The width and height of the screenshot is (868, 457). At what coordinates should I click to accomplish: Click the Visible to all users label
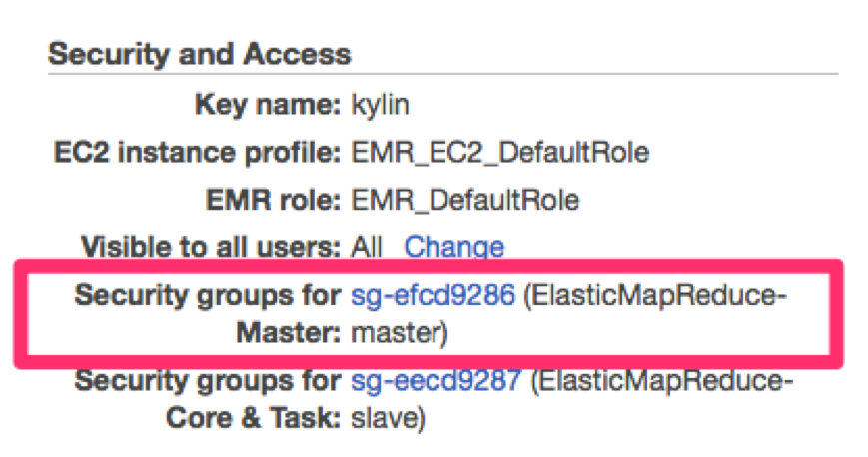[x=211, y=247]
